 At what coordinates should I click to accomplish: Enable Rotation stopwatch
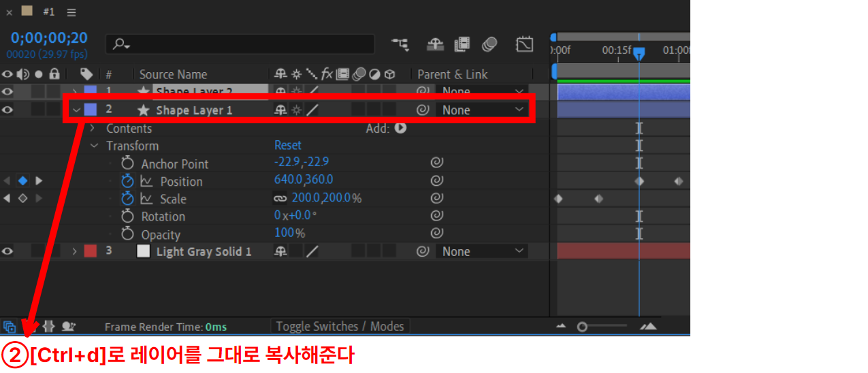127,216
